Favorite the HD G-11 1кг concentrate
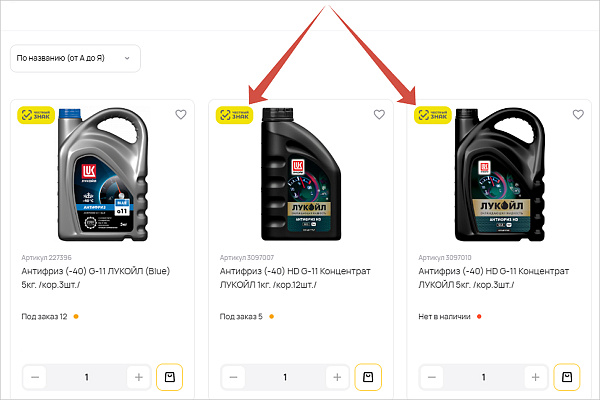The image size is (600, 400). (379, 115)
